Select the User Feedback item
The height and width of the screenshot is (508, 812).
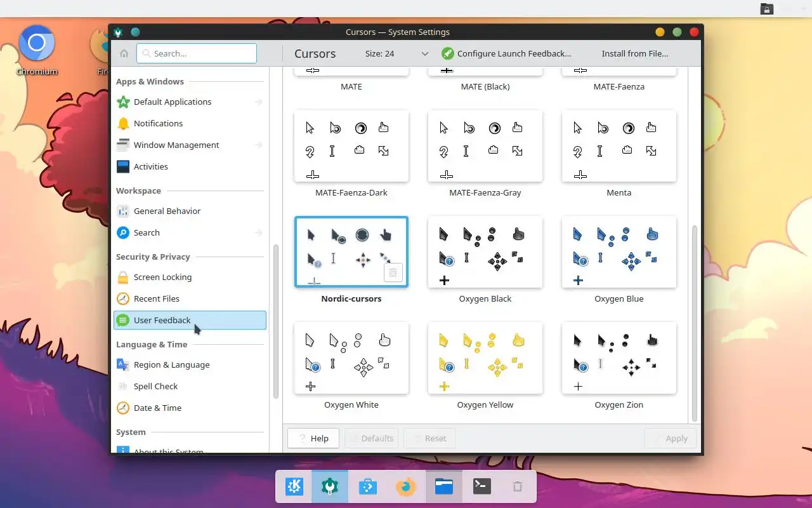pyautogui.click(x=190, y=320)
